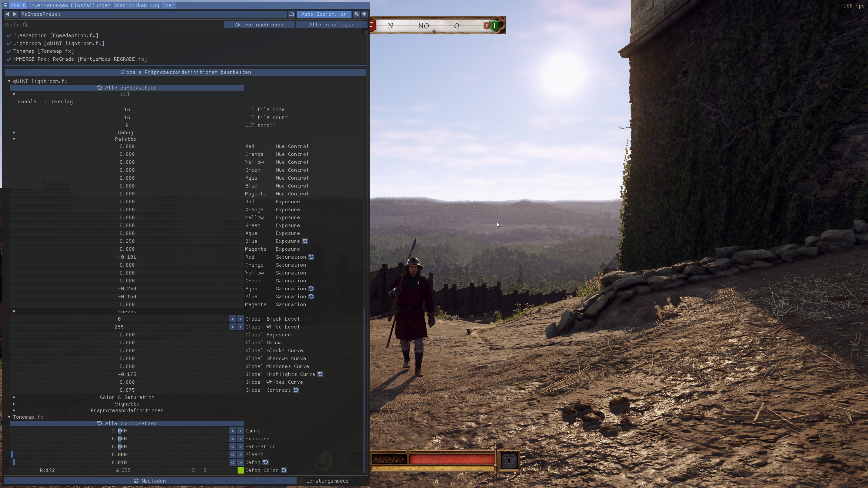The height and width of the screenshot is (488, 868).
Task: Switch to the Statistiken tab
Action: click(130, 5)
